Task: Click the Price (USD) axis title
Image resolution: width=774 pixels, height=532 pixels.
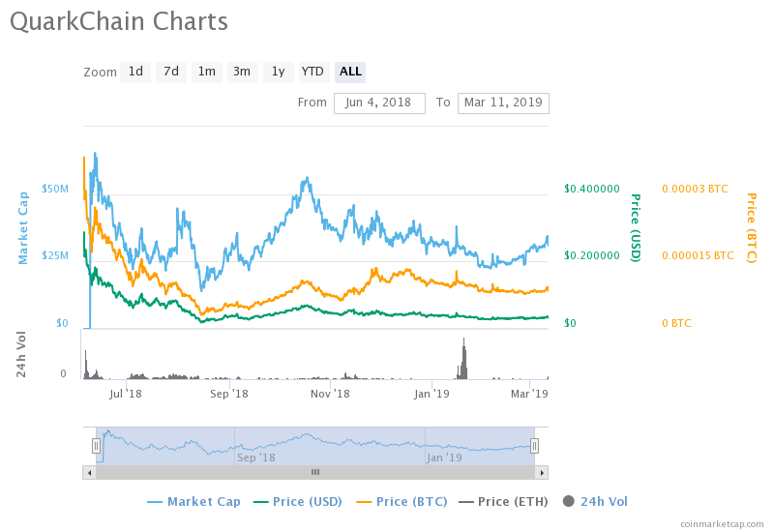Action: (x=636, y=228)
